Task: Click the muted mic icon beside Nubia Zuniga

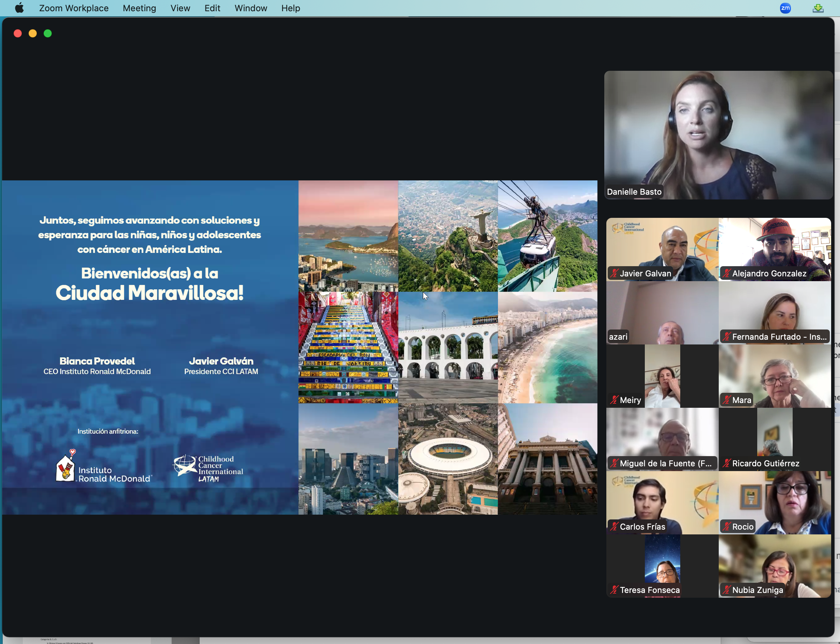Action: [x=727, y=590]
